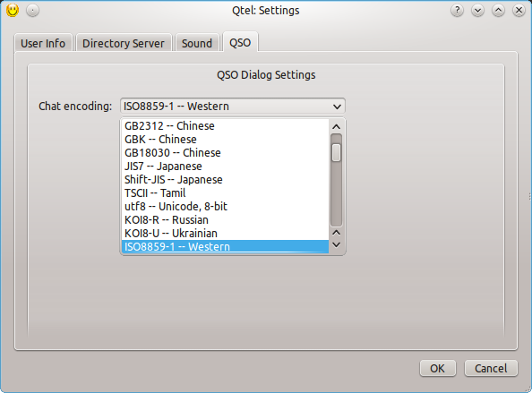Select GB18030 -- Chinese from list

click(225, 152)
